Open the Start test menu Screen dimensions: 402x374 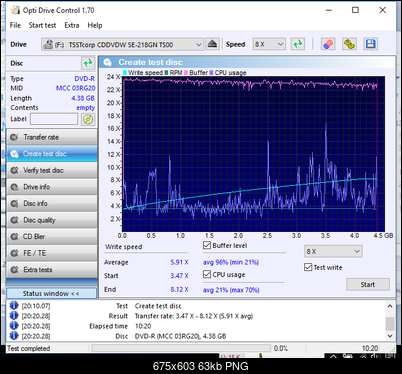click(x=42, y=25)
